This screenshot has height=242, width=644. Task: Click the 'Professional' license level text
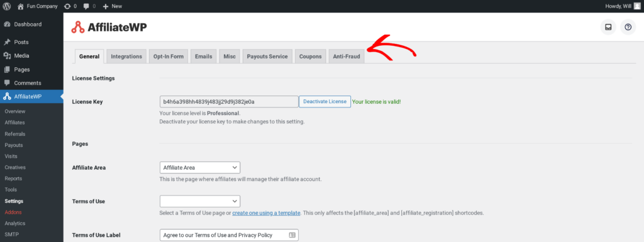click(223, 113)
